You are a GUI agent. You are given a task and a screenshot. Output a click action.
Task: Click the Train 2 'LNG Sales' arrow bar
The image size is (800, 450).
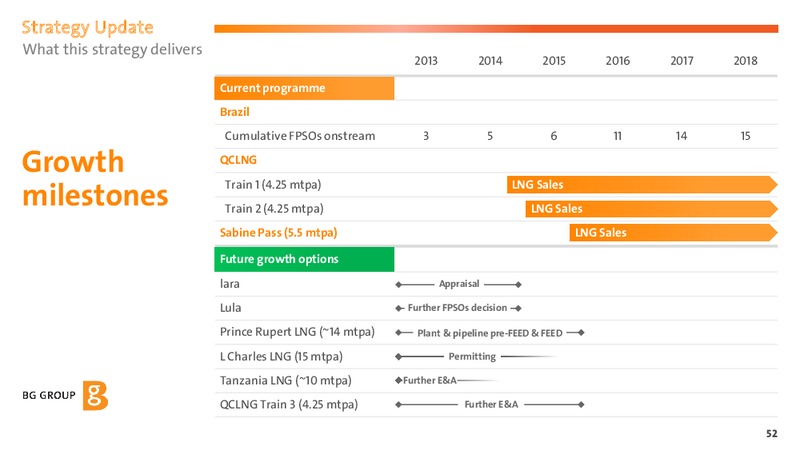652,209
